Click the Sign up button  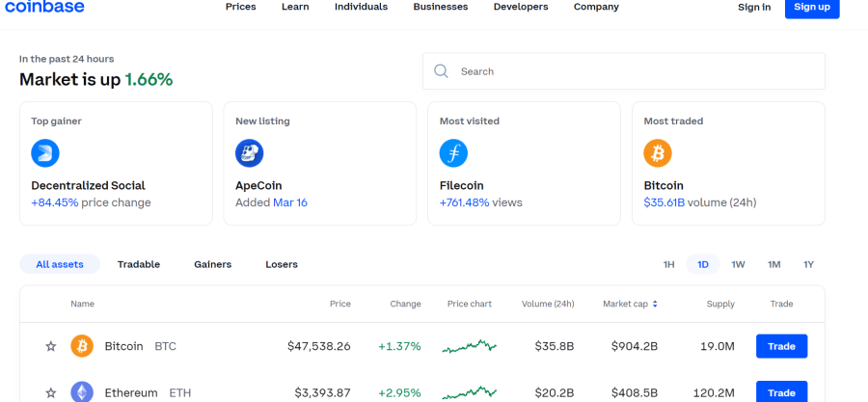pos(812,8)
